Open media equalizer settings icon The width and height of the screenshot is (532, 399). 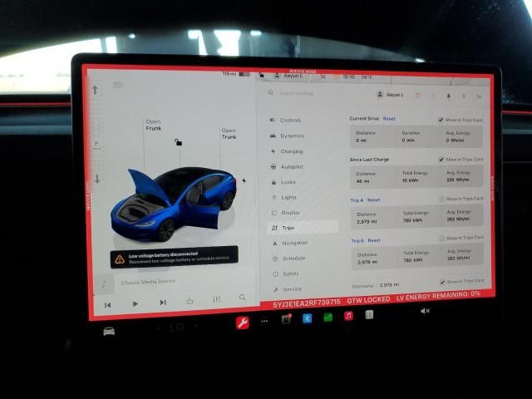(x=216, y=299)
